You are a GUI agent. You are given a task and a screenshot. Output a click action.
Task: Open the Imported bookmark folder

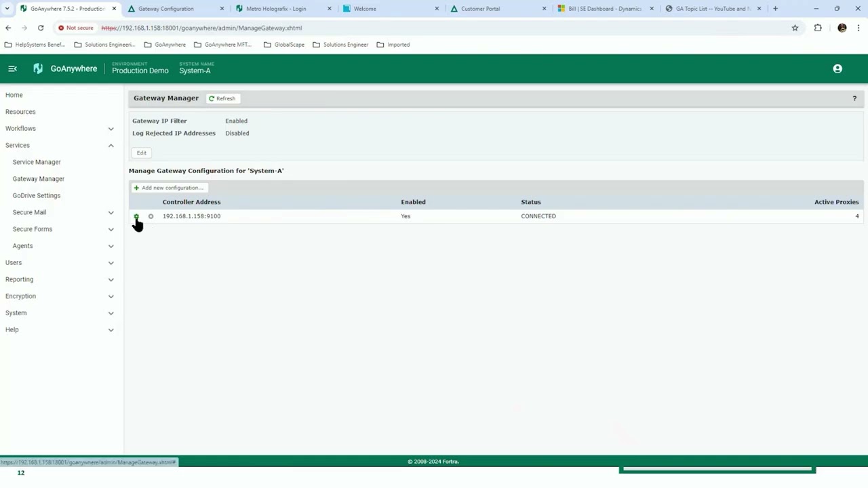pos(393,45)
